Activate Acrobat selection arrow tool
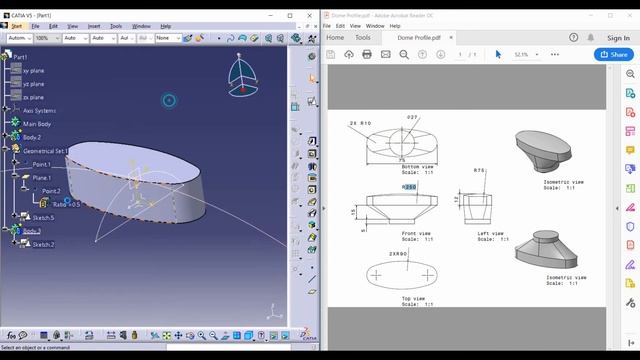Image resolution: width=640 pixels, height=360 pixels. click(498, 54)
